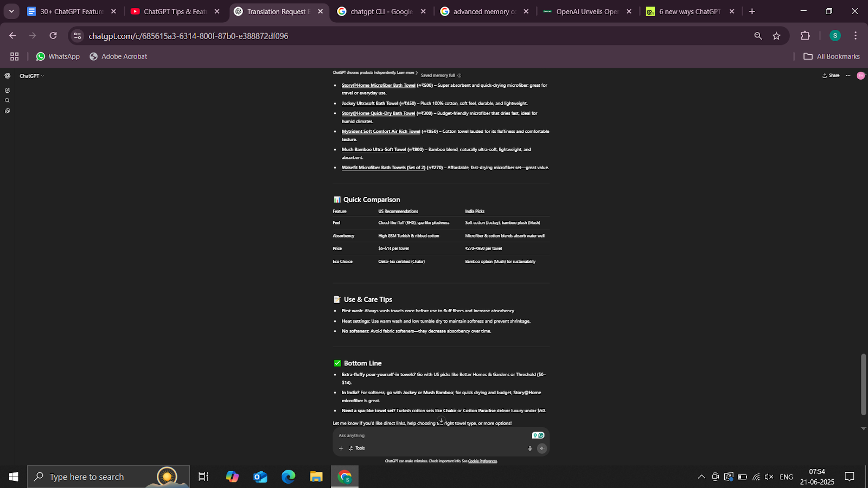Open Outlook from the taskbar

pyautogui.click(x=260, y=477)
